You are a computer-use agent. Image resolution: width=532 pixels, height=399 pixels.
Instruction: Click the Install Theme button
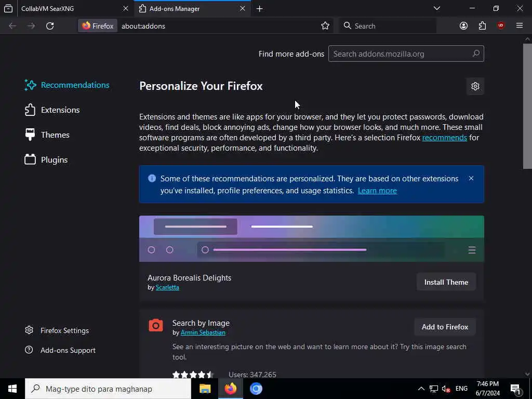click(x=446, y=282)
